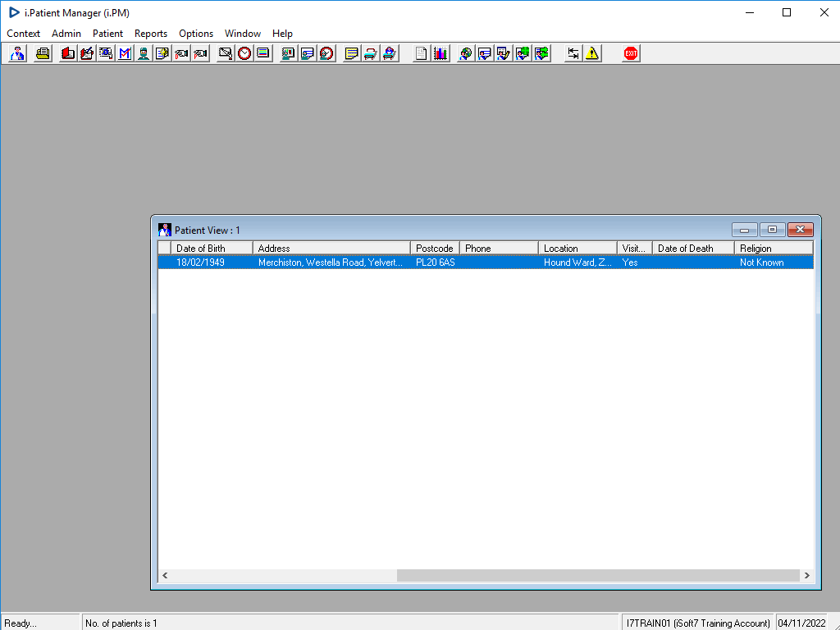Click the horizontal scrollbar left arrow

click(x=165, y=575)
